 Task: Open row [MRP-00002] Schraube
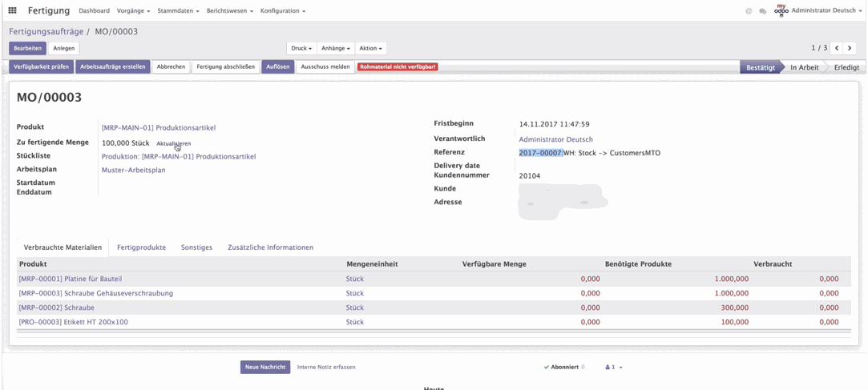[x=434, y=308]
